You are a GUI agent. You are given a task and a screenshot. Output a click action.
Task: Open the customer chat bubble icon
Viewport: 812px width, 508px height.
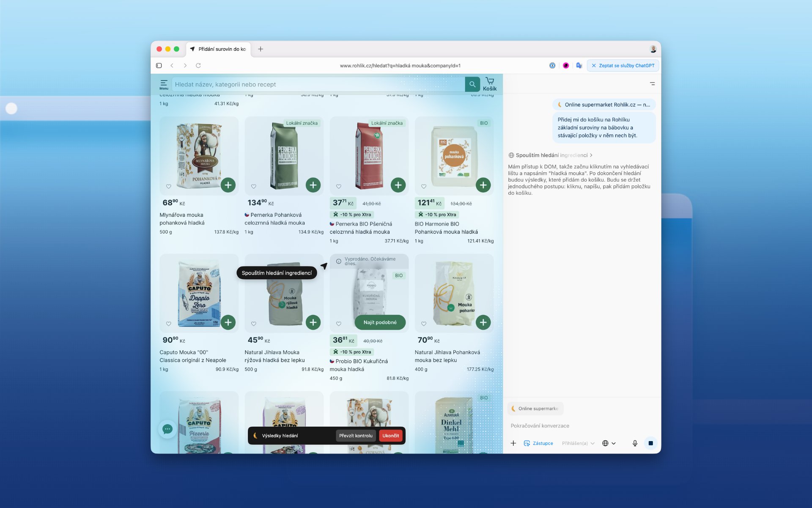point(167,429)
